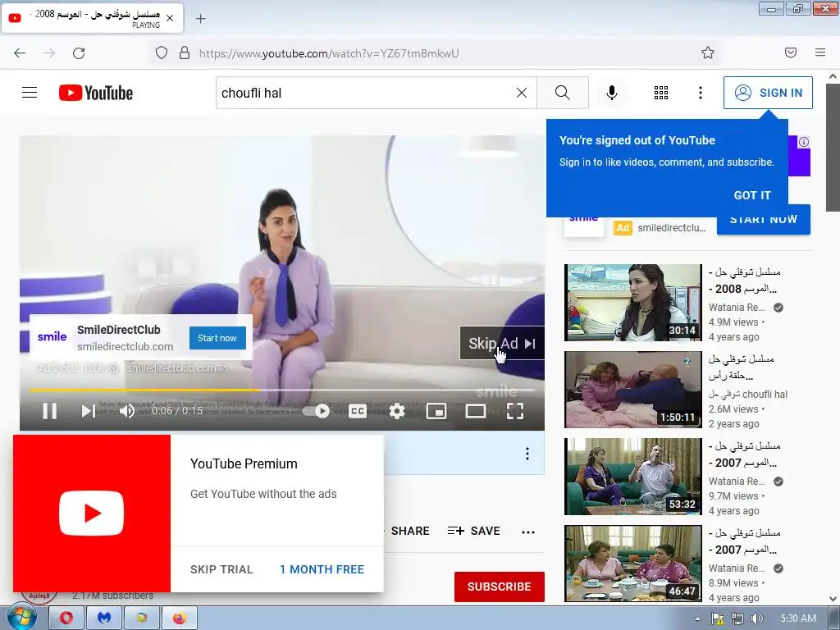Show hidden tray icons arrow
The height and width of the screenshot is (630, 840).
coord(697,619)
